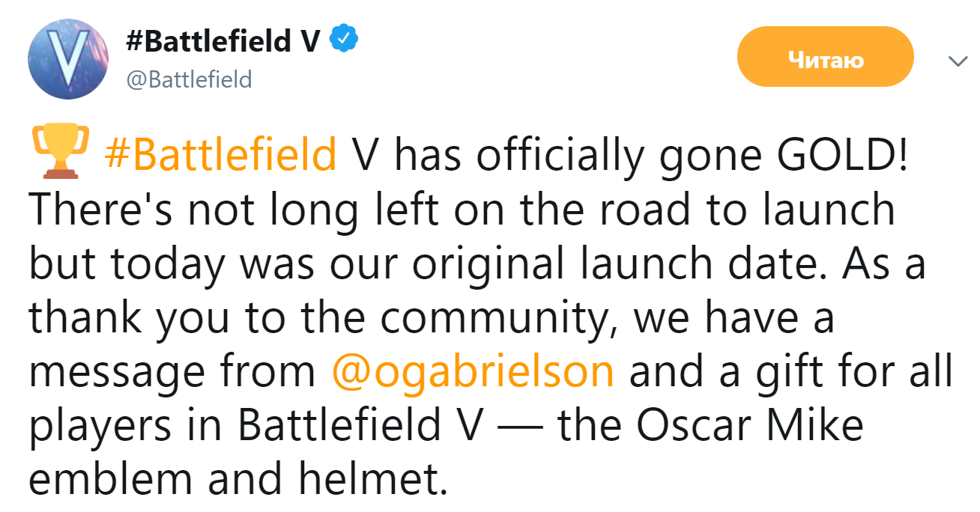Screen dimensions: 980x512
Task: Open the gray @Battlefield handle
Action: click(x=189, y=79)
